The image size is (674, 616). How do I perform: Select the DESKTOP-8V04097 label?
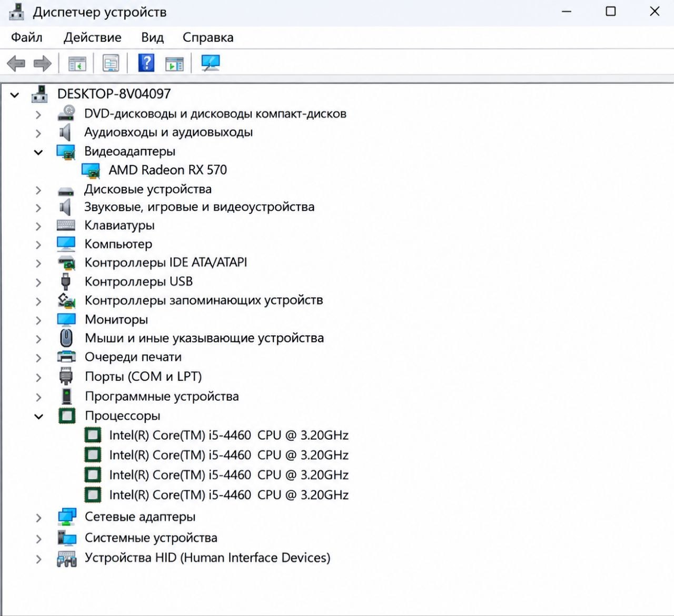(x=114, y=94)
